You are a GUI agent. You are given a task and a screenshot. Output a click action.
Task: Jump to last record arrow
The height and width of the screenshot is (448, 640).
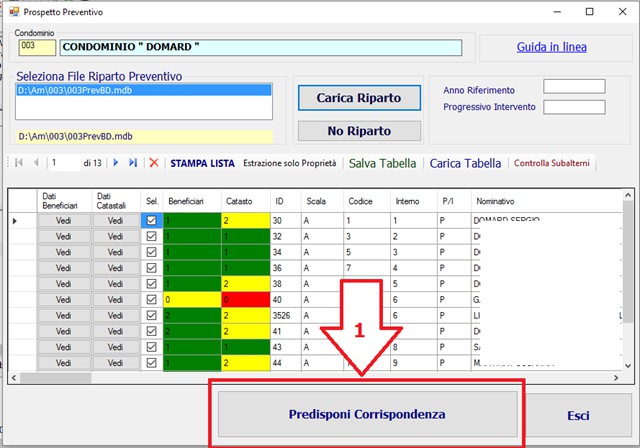coord(133,163)
